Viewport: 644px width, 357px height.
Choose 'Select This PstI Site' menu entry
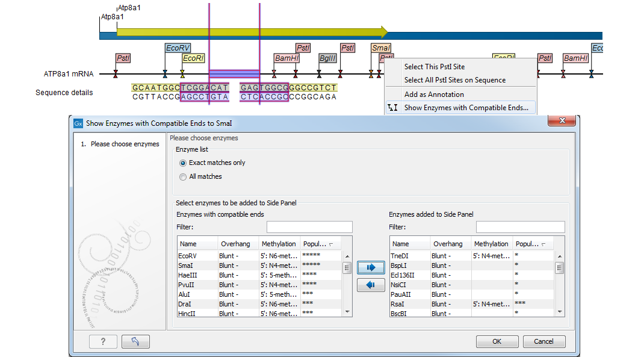point(434,67)
